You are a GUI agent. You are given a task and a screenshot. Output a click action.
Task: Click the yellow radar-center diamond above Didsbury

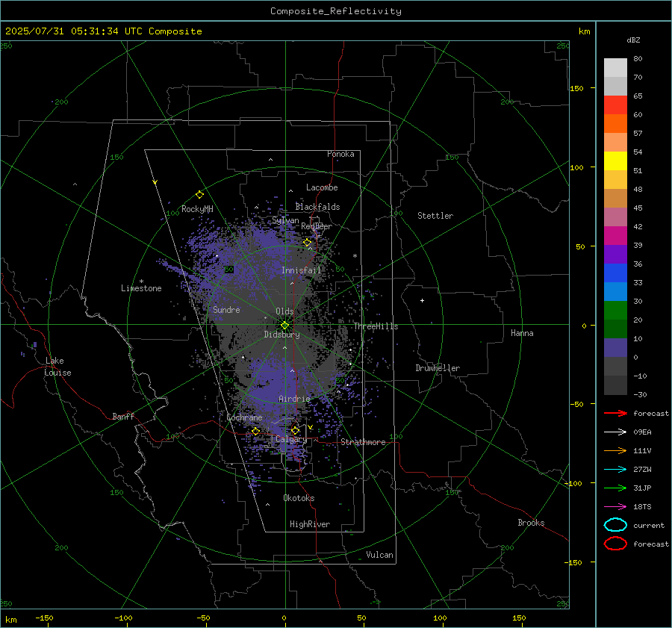point(285,326)
